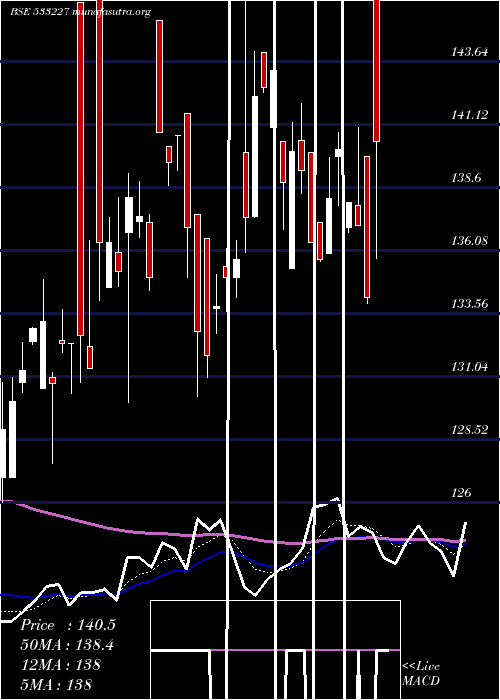The height and width of the screenshot is (700, 500).
Task: Click the <<Live MACD label
Action: pyautogui.click(x=421, y=674)
